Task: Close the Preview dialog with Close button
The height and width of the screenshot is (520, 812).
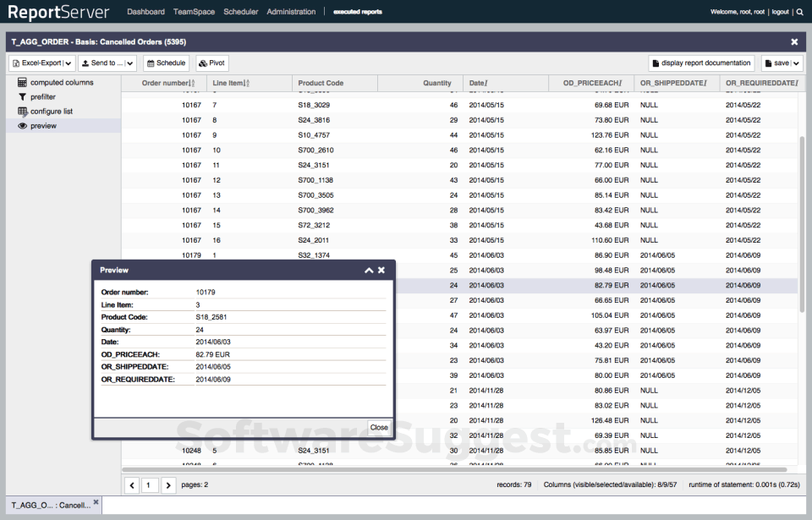Action: click(378, 427)
